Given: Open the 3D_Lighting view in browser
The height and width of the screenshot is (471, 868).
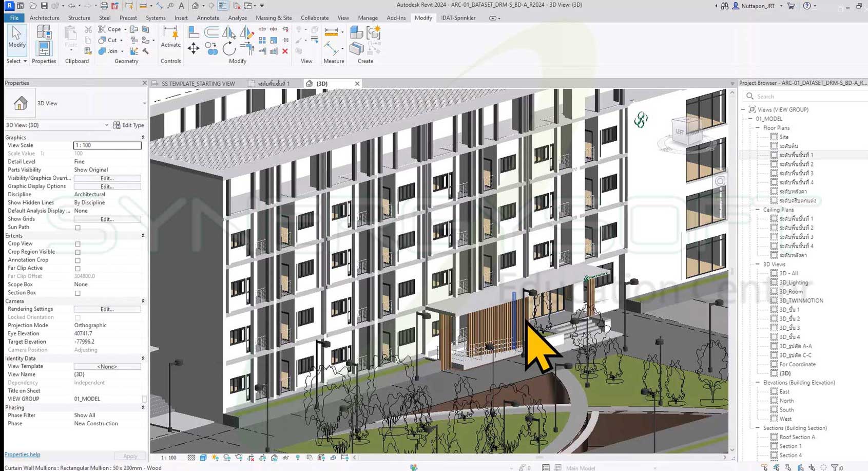Looking at the screenshot, I should coord(793,282).
